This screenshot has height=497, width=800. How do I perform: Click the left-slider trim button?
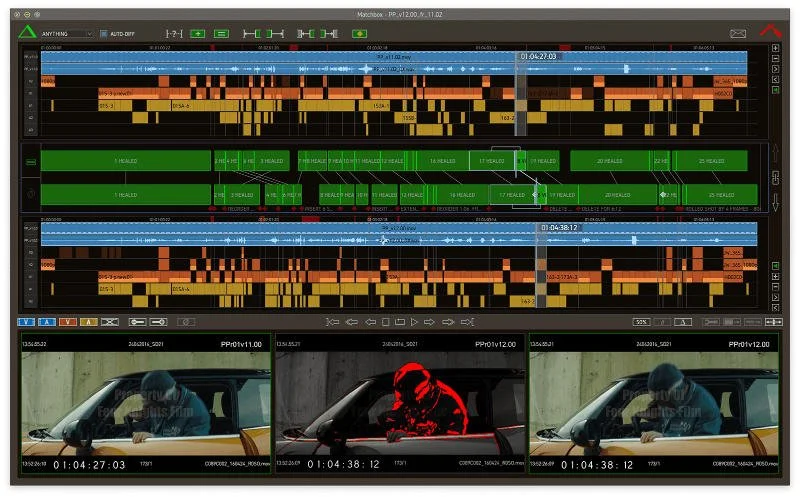pos(137,322)
